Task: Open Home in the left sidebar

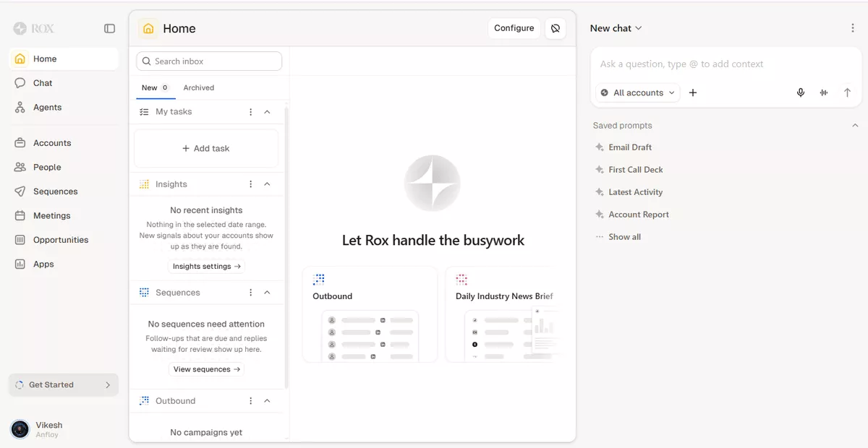Action: coord(64,59)
